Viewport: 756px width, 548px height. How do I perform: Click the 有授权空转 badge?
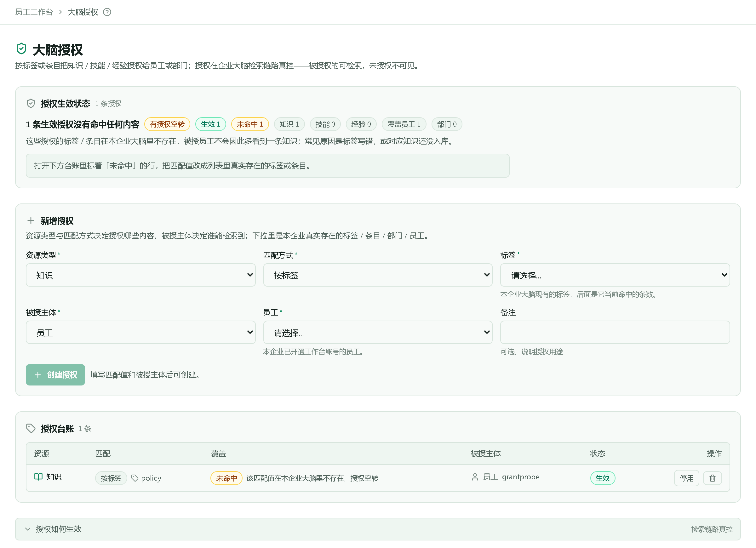[167, 124]
